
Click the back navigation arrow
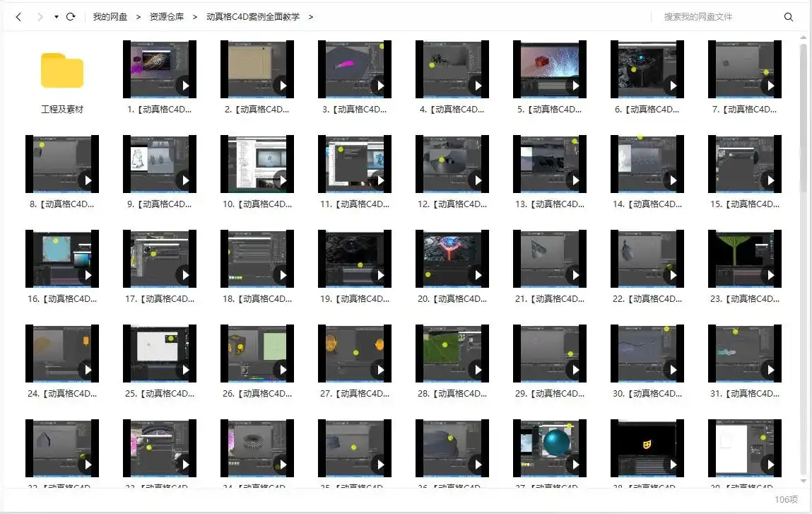[x=18, y=16]
